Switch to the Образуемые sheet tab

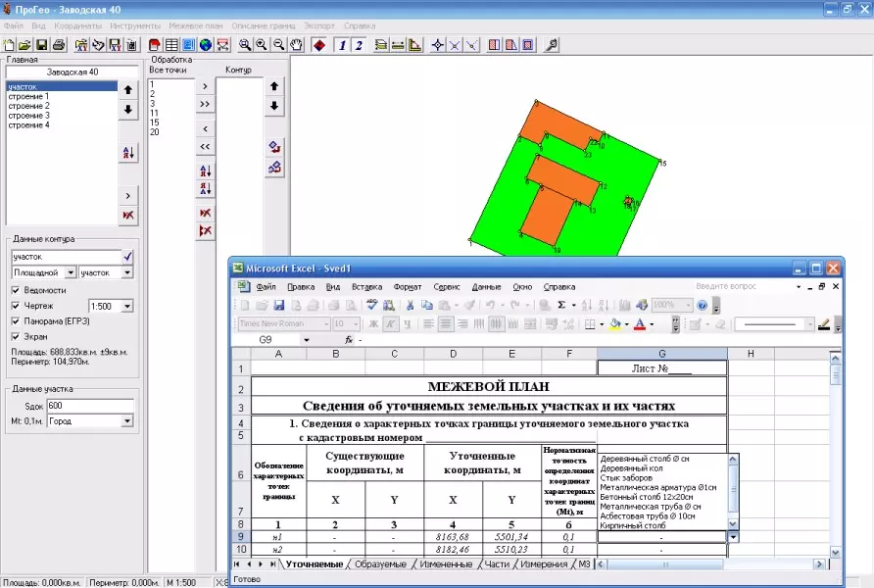point(380,564)
